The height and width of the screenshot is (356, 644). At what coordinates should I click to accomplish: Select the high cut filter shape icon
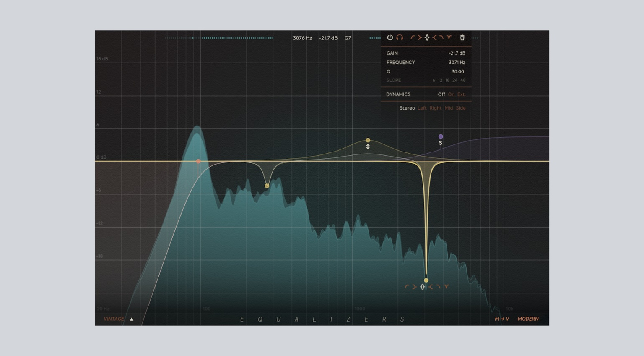[x=441, y=38]
